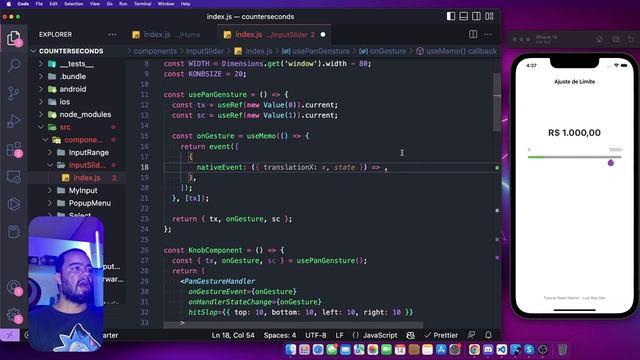The height and width of the screenshot is (360, 640).
Task: Open Google Chrome from the Dock
Action: coord(474,349)
